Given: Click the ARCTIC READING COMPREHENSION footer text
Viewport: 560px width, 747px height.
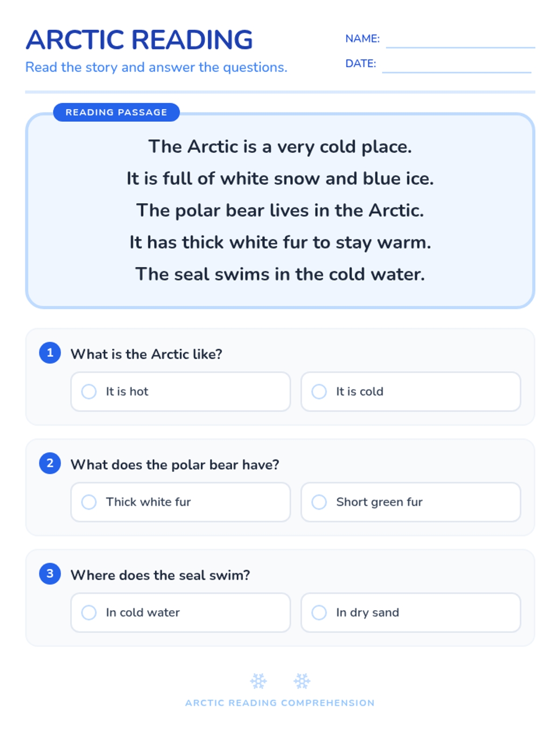Looking at the screenshot, I should [280, 703].
